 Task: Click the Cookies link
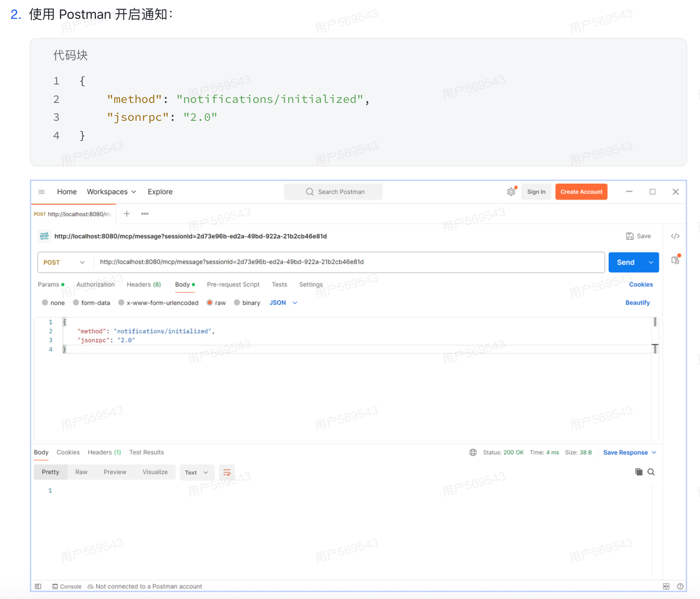coord(641,285)
